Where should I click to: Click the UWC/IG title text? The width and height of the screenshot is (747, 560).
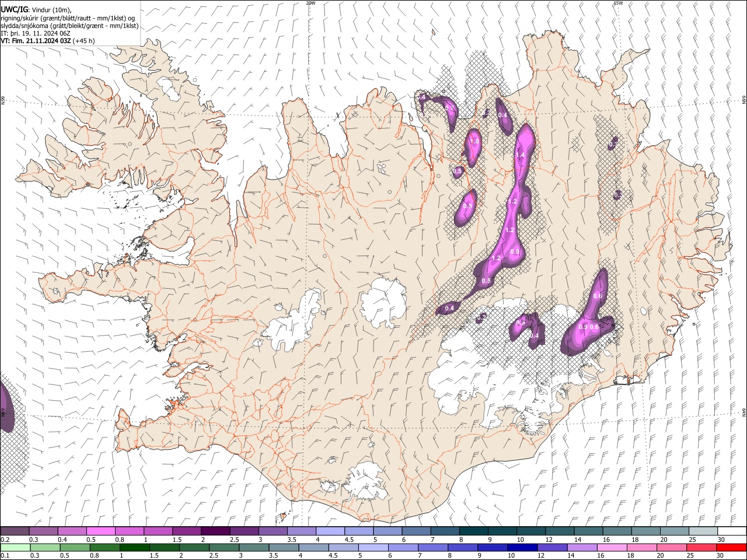pyautogui.click(x=14, y=9)
